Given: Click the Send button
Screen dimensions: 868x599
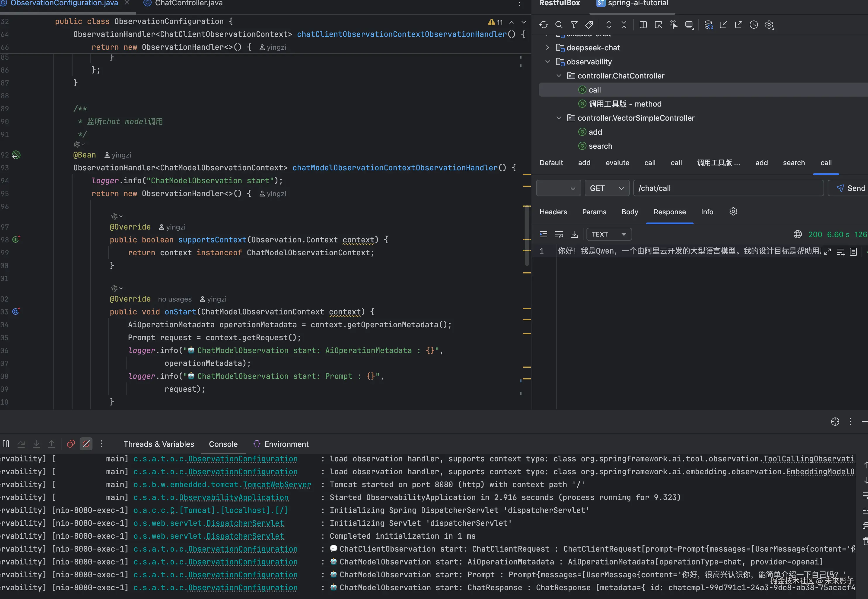Looking at the screenshot, I should (x=850, y=188).
